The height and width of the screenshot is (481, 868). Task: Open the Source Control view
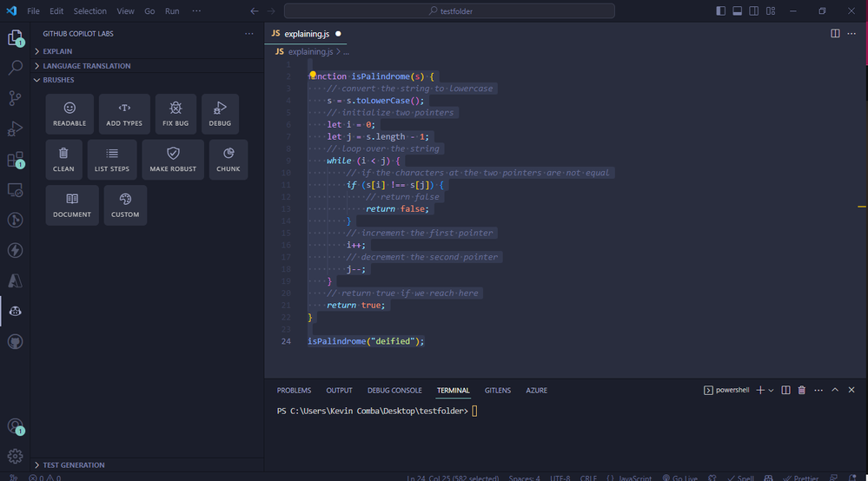15,98
